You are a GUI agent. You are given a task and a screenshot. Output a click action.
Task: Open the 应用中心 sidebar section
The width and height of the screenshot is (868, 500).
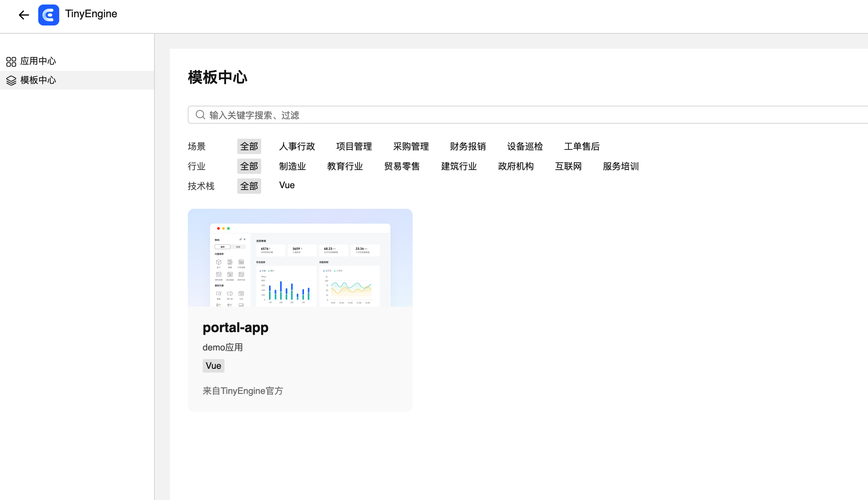pyautogui.click(x=38, y=61)
